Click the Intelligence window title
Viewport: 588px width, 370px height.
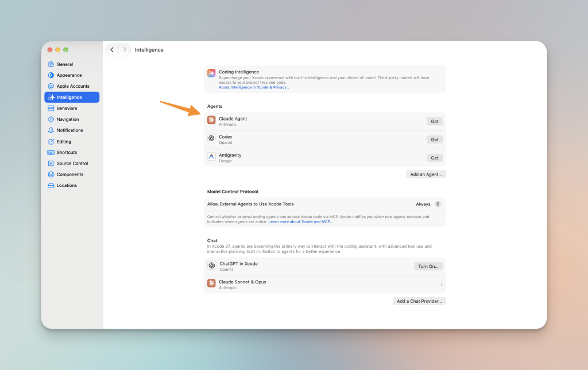click(149, 50)
